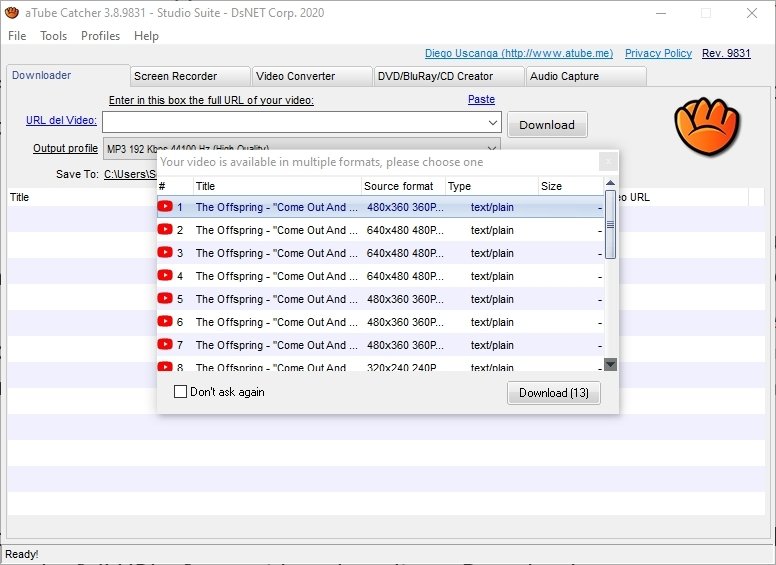Sort by the Type column header

491,186
